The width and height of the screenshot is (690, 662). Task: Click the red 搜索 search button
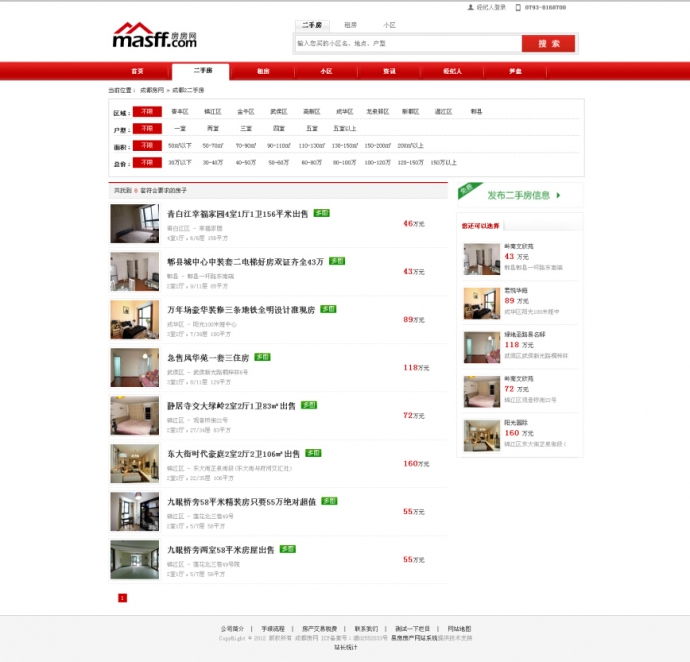pyautogui.click(x=548, y=44)
